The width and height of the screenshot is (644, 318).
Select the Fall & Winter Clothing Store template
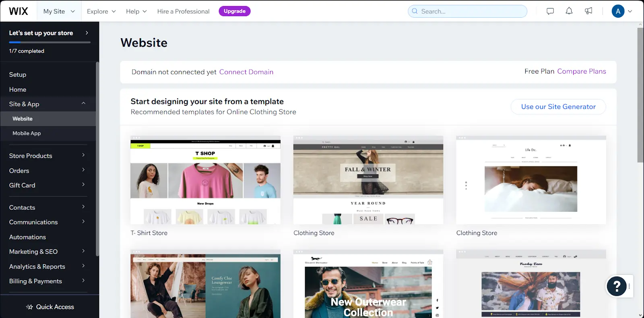[x=368, y=180]
